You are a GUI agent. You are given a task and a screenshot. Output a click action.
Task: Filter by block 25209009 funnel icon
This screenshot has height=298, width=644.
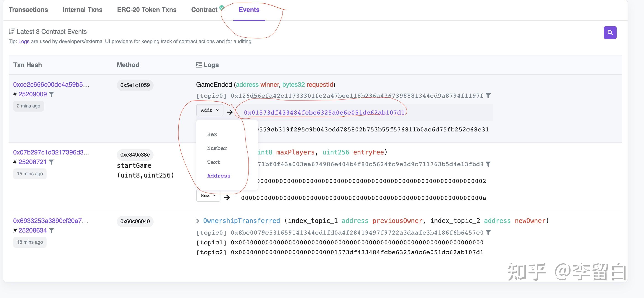click(x=51, y=94)
